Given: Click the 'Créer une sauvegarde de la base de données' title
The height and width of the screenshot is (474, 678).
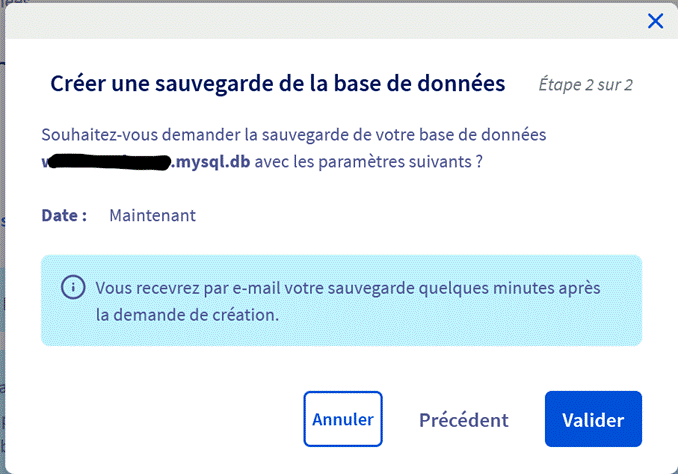Looking at the screenshot, I should point(278,83).
